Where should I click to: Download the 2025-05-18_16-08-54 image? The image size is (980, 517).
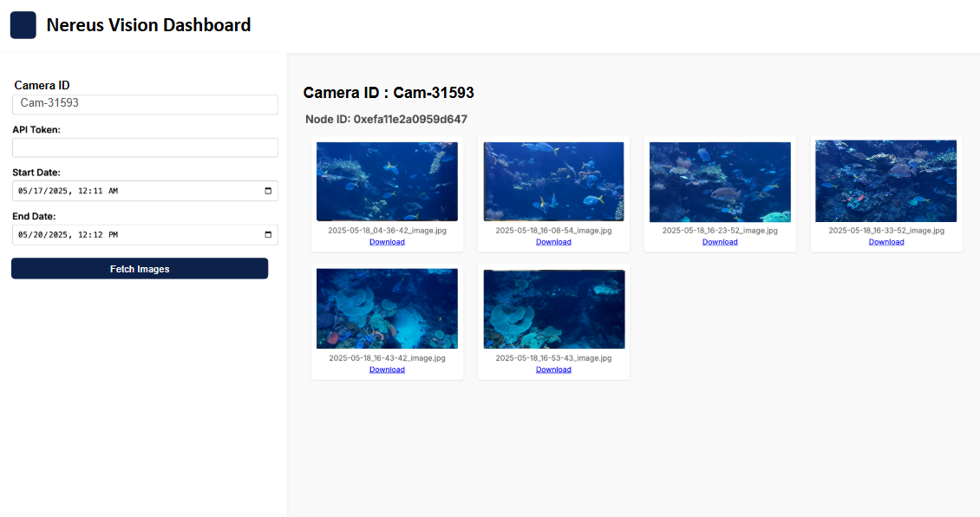[553, 241]
